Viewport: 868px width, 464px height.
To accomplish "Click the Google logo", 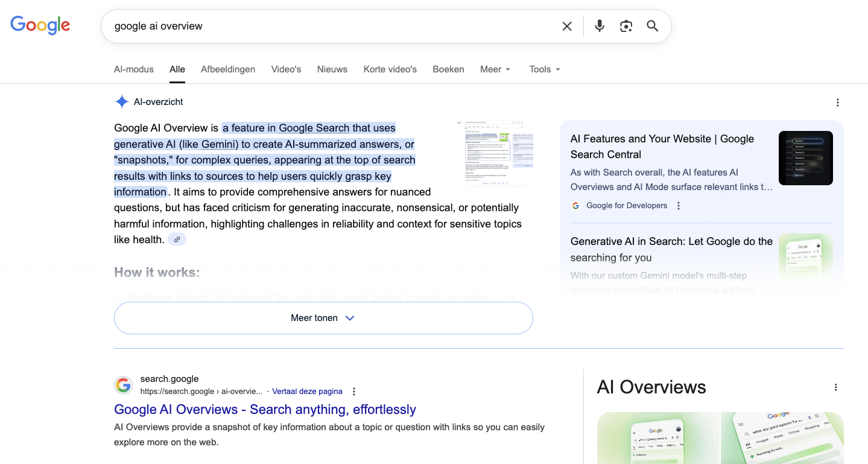I will click(x=40, y=25).
